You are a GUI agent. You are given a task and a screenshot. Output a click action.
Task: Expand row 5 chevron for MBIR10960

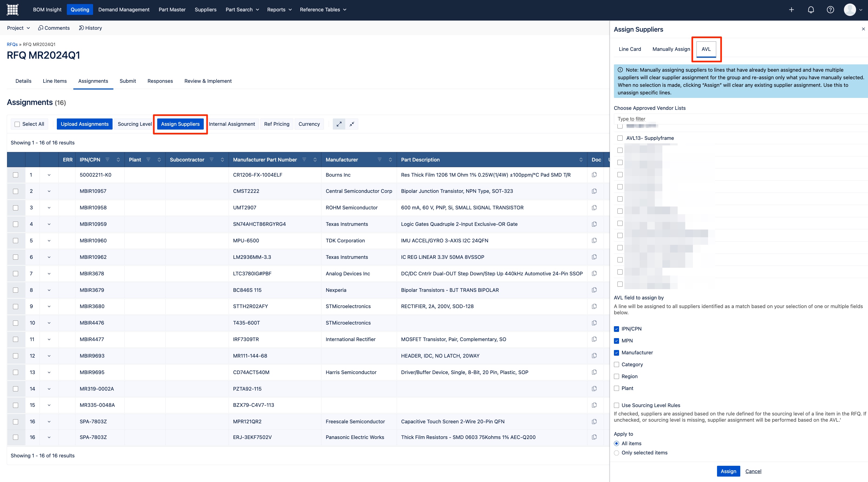click(x=49, y=240)
